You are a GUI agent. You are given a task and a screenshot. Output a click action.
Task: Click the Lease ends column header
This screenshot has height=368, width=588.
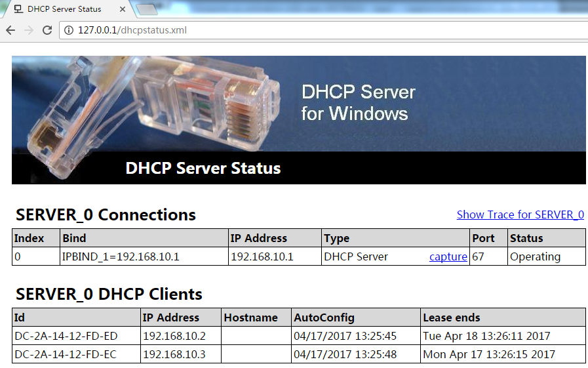[x=503, y=317]
